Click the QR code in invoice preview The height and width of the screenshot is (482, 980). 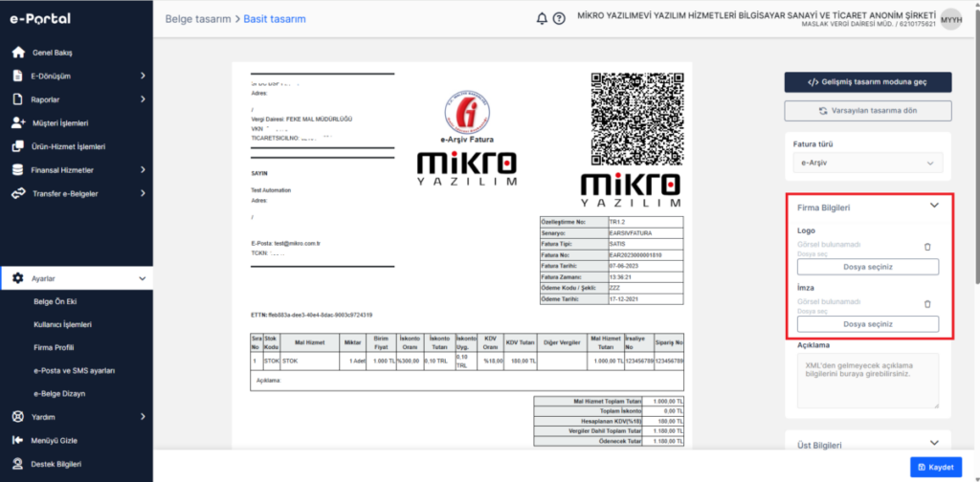pyautogui.click(x=636, y=119)
